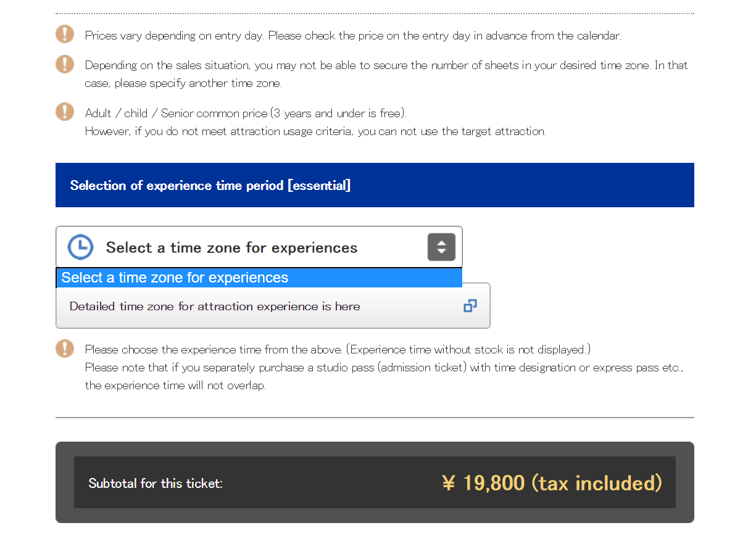Screen dimensions: 756x536
Task: Click the blue clock icon in the time selector
Action: pos(80,247)
